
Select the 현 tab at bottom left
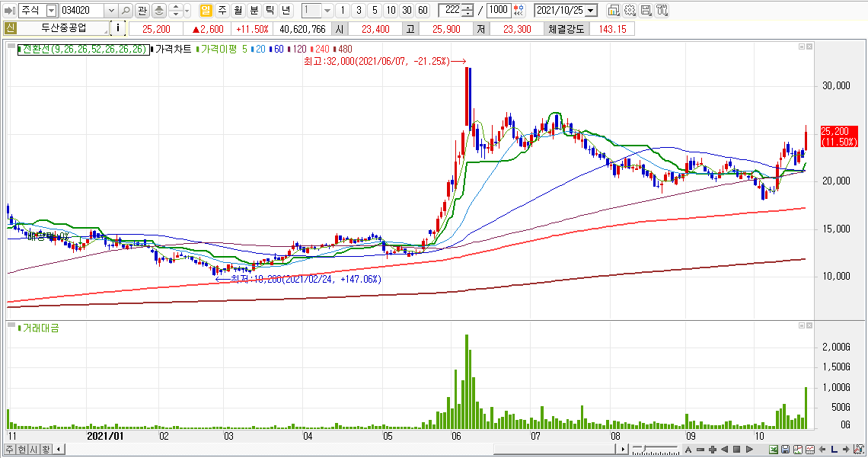tap(21, 449)
